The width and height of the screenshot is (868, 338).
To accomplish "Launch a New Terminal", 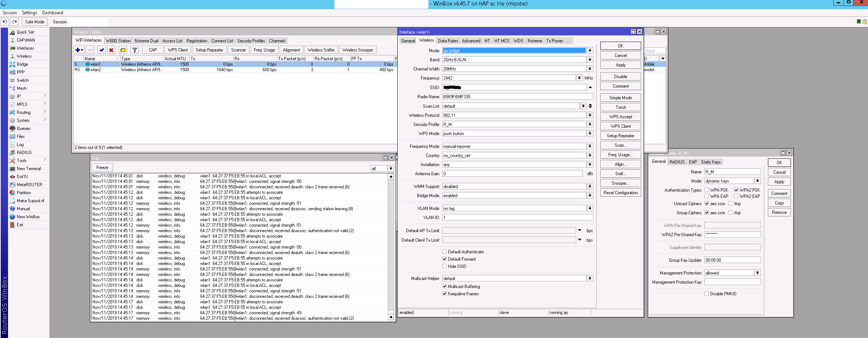I will click(x=28, y=168).
